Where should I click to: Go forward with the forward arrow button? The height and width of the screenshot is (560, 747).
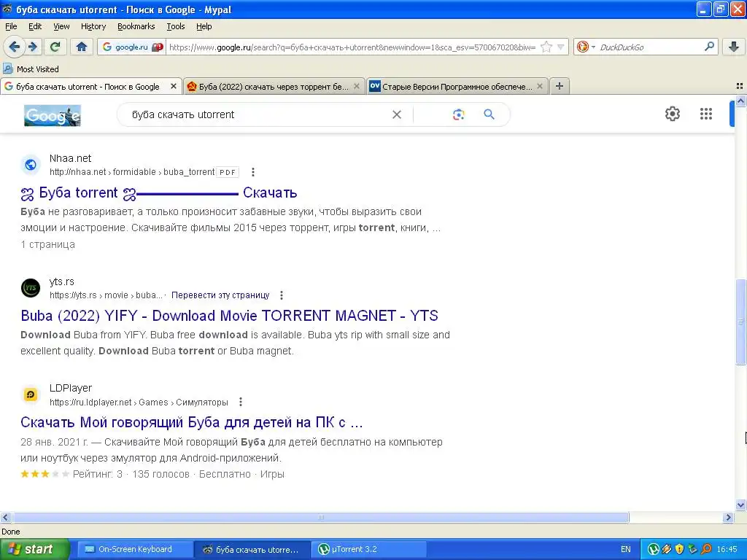[32, 47]
